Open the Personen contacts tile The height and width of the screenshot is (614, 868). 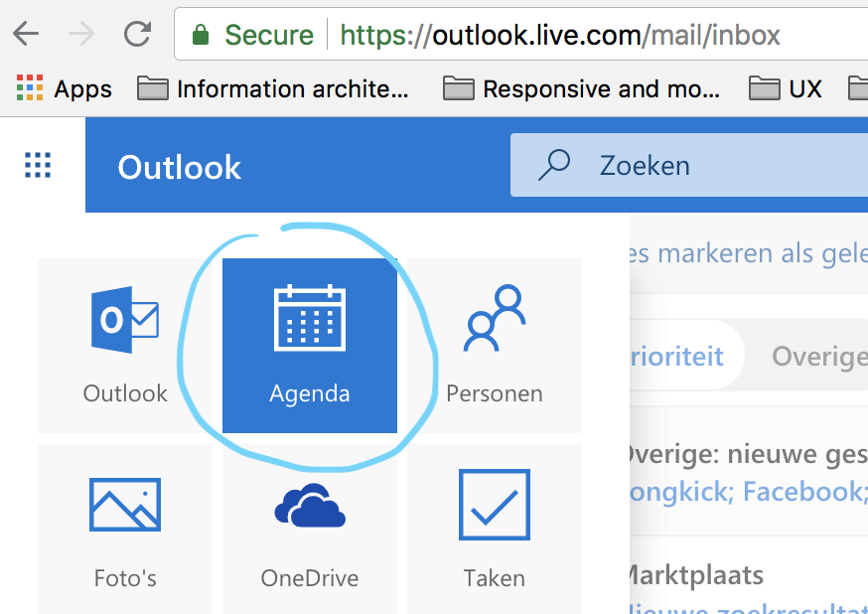point(494,345)
